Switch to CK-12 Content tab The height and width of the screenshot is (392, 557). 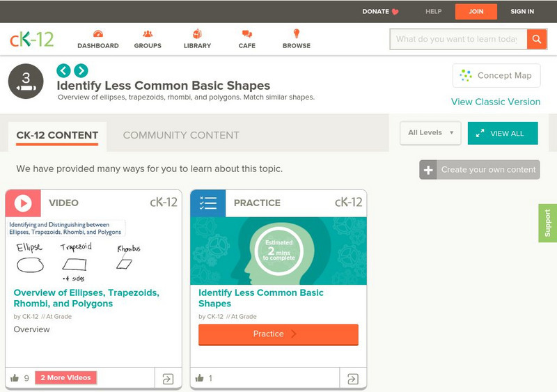[x=57, y=135]
